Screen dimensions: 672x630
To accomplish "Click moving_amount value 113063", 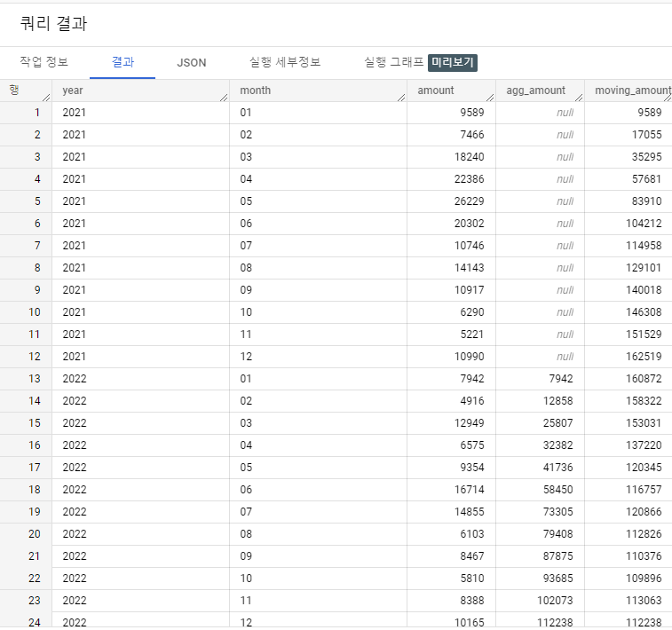I will pos(644,601).
